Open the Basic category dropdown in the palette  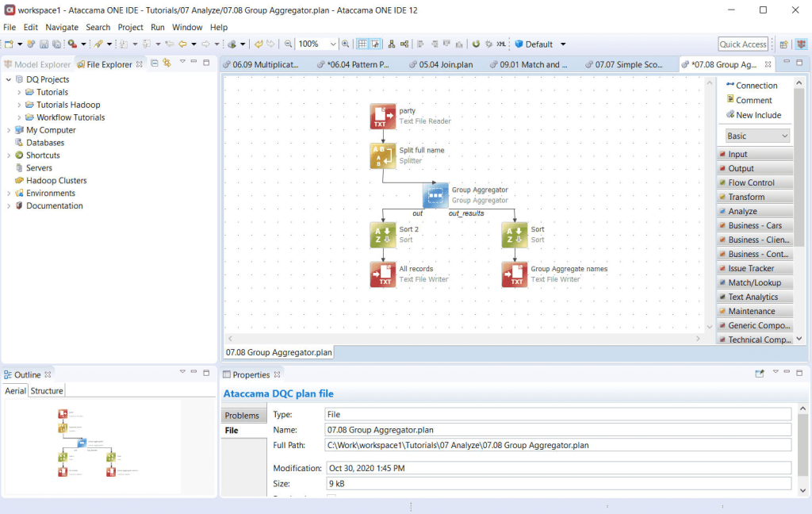pyautogui.click(x=754, y=135)
